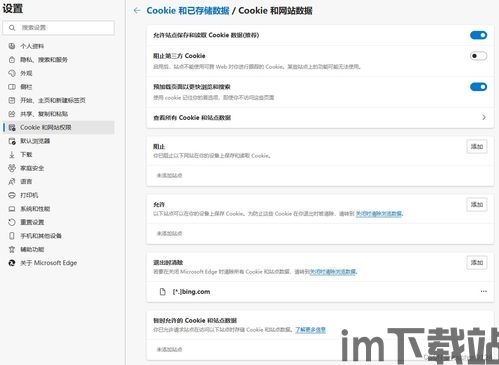Image resolution: width=499 pixels, height=365 pixels.
Task: Open 辅助功能 via its accessibility icon
Action: coord(12,249)
